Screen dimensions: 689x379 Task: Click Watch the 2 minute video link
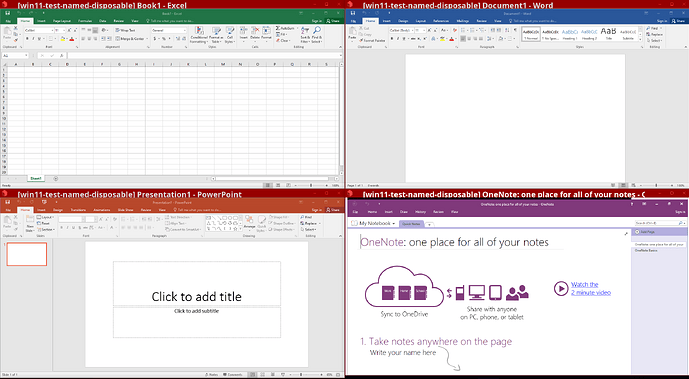(591, 289)
